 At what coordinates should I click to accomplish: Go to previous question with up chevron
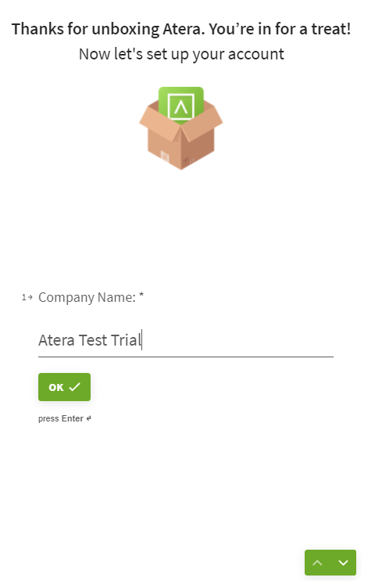click(318, 562)
